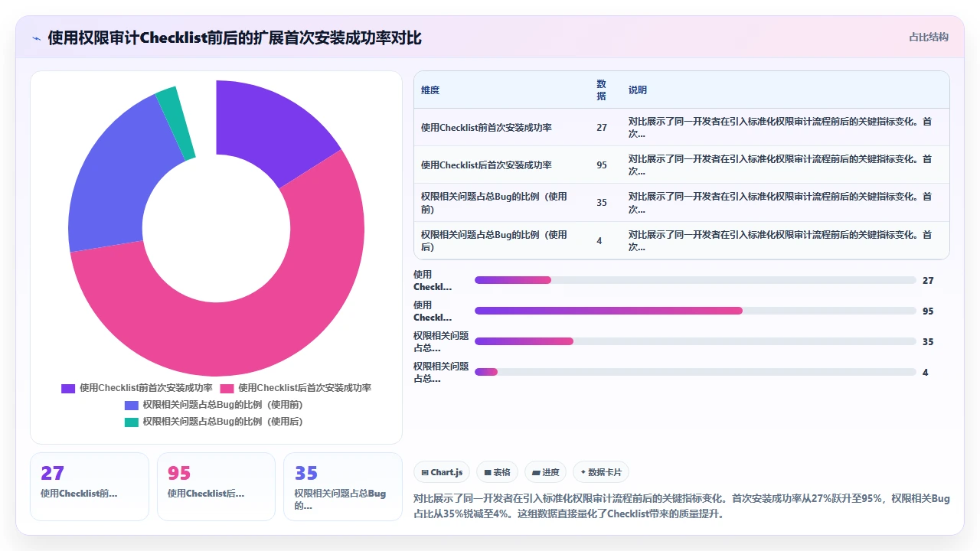980x551 pixels.
Task: Open the data card showing 35
Action: coord(343,487)
